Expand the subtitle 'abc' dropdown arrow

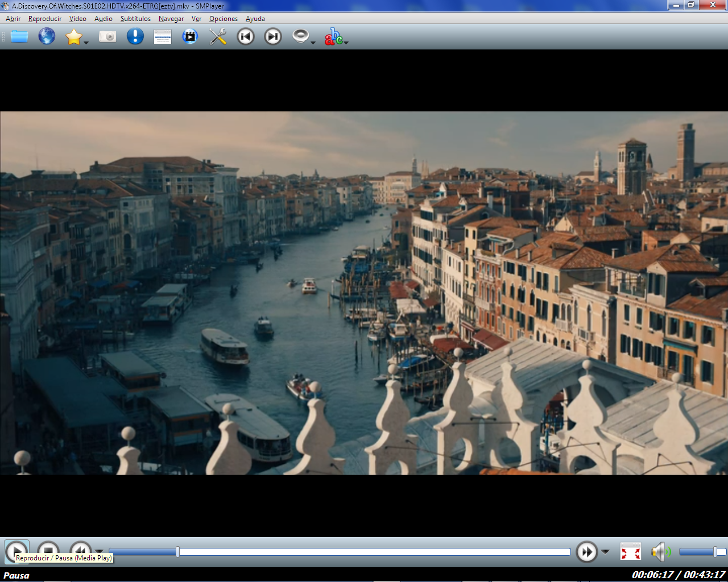346,43
